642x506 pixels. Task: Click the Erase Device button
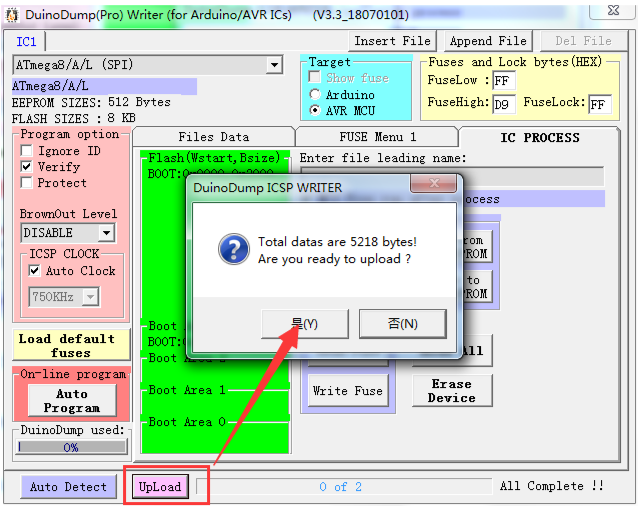tap(452, 391)
